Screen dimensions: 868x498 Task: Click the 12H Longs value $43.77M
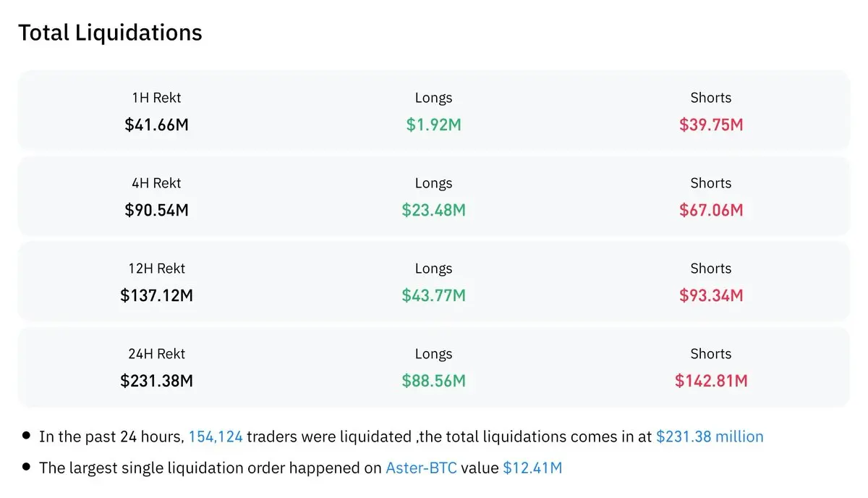(433, 295)
